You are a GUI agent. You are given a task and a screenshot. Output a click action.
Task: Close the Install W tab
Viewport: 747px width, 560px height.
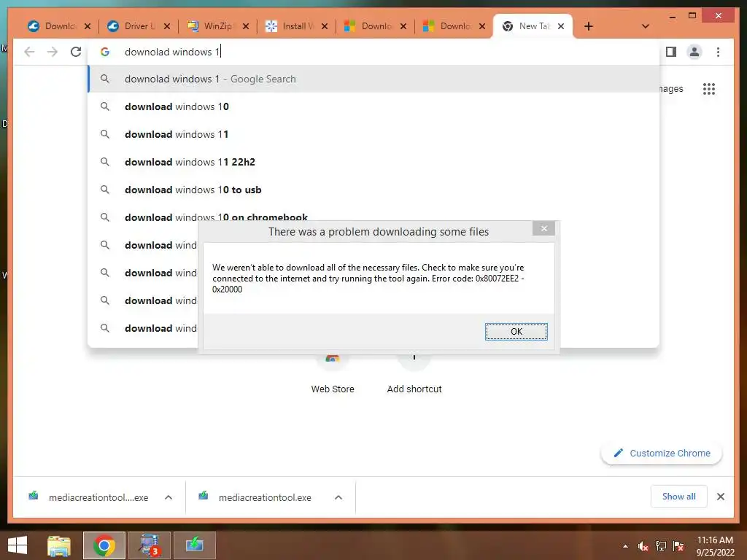(x=325, y=26)
